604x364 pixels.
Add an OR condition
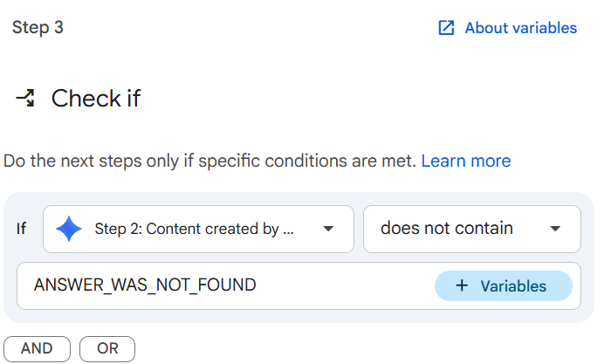click(x=107, y=348)
